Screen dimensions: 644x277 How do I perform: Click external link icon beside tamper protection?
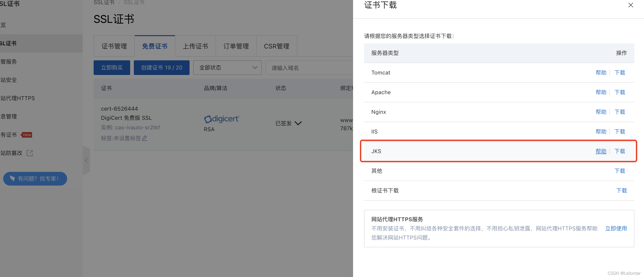30,153
